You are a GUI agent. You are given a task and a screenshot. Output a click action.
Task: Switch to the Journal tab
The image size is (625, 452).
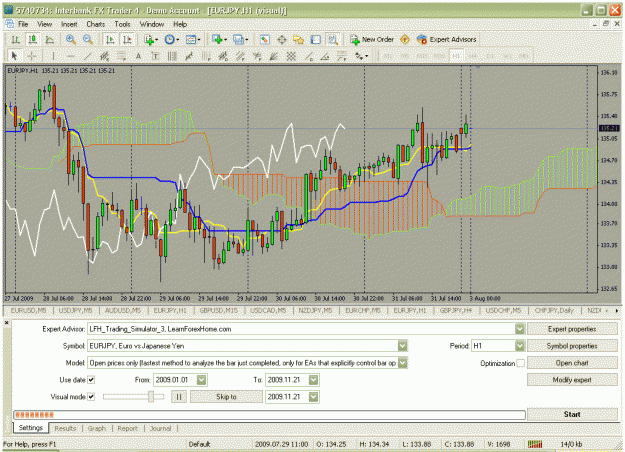tap(160, 428)
